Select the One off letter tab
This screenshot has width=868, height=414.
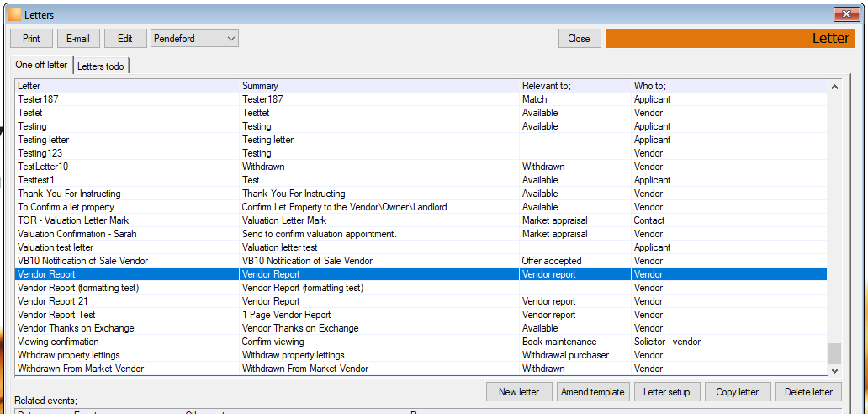(41, 65)
